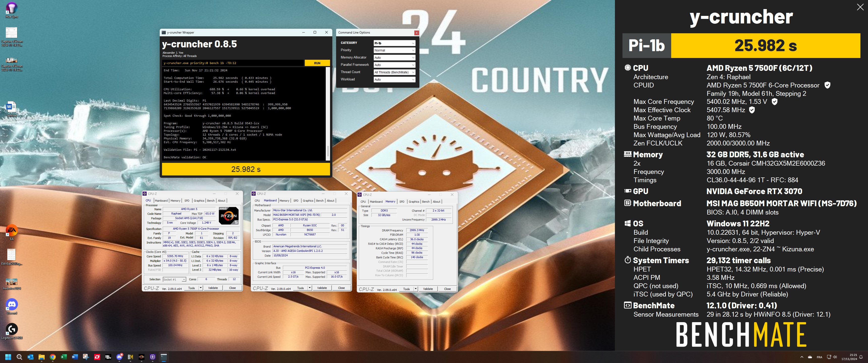Click the yellow 25.982 s result bar
This screenshot has height=363, width=868.
pos(246,169)
